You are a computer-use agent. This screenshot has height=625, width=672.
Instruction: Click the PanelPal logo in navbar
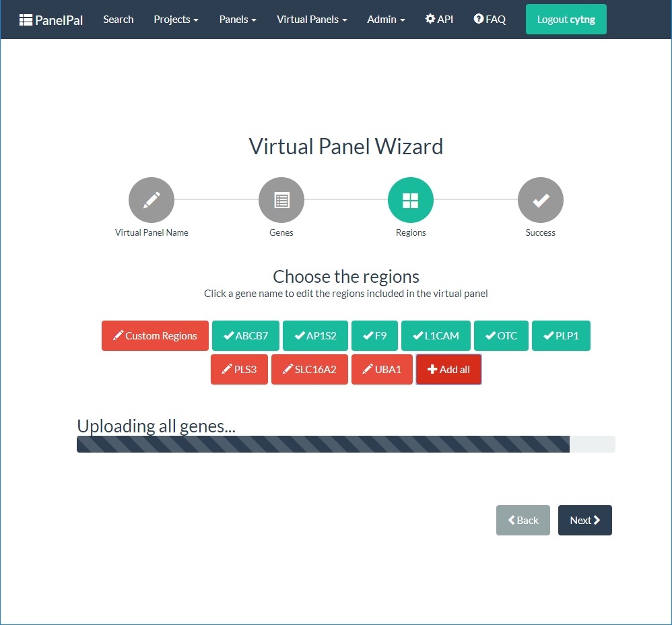pyautogui.click(x=51, y=20)
